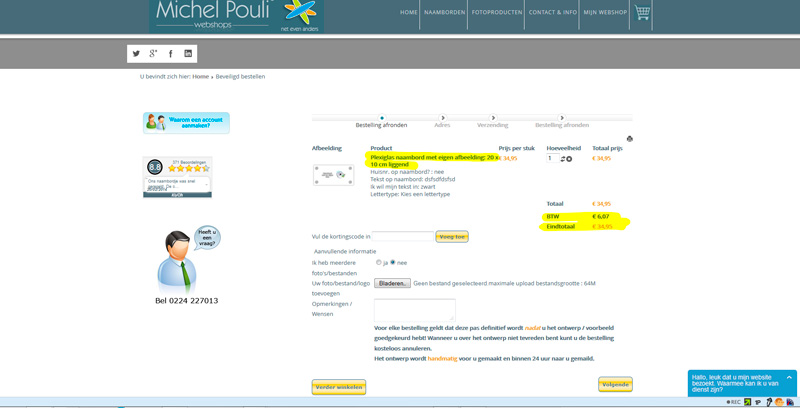Click the BTW amount '€ 6,07'

click(x=601, y=217)
